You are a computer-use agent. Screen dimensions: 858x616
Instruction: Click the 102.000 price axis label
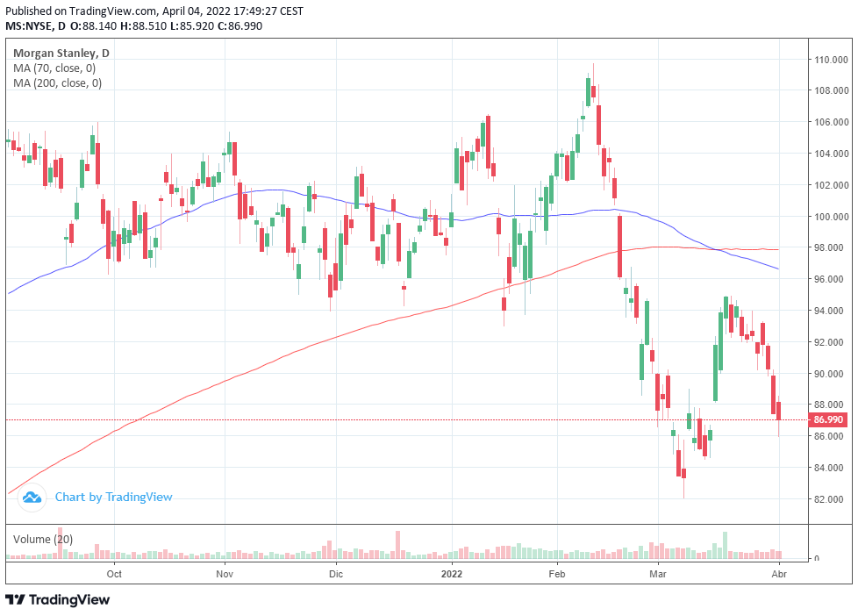[831, 186]
